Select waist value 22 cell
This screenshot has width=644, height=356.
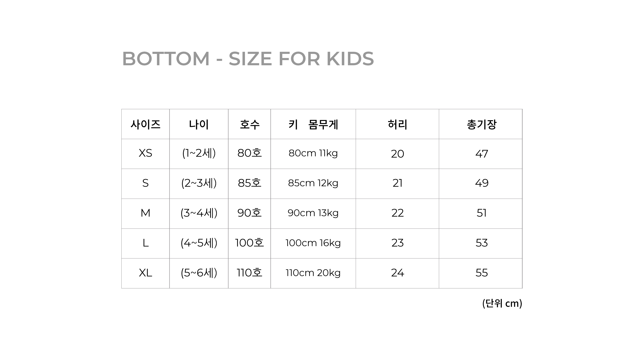point(397,213)
